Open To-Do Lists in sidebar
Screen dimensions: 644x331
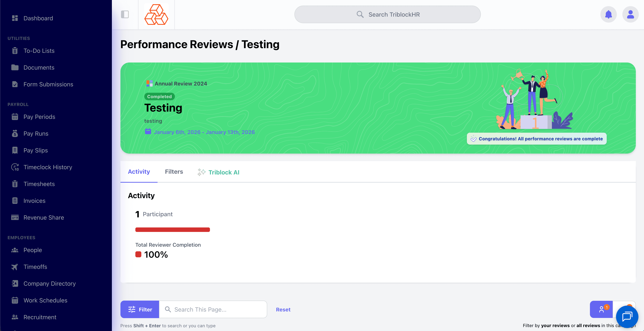[x=39, y=51]
